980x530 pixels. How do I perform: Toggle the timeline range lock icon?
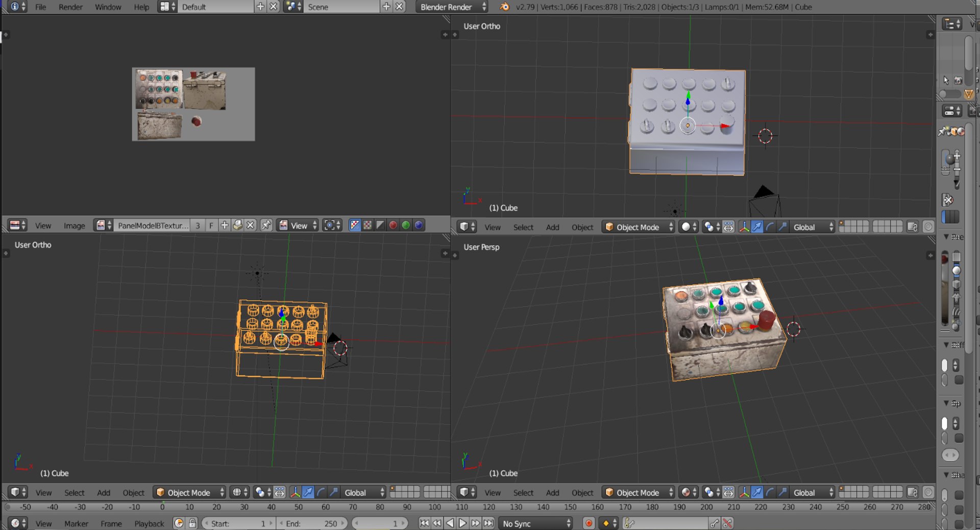coord(192,523)
